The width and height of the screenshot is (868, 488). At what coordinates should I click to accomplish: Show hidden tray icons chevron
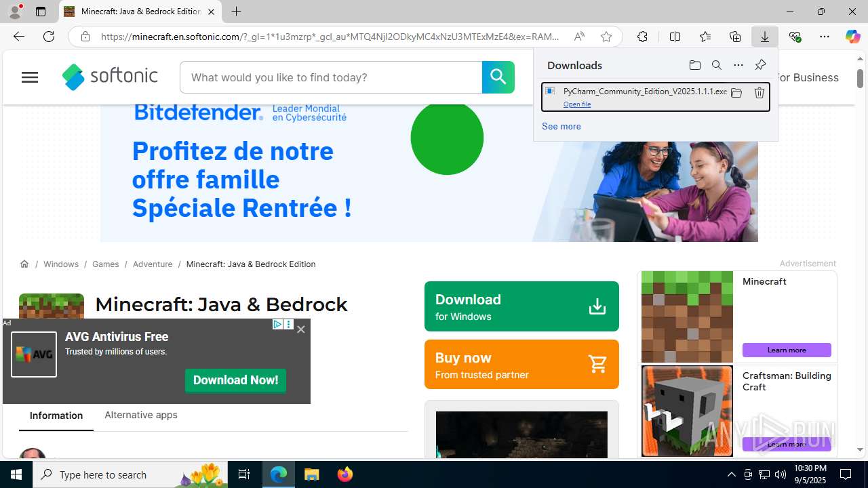[731, 474]
